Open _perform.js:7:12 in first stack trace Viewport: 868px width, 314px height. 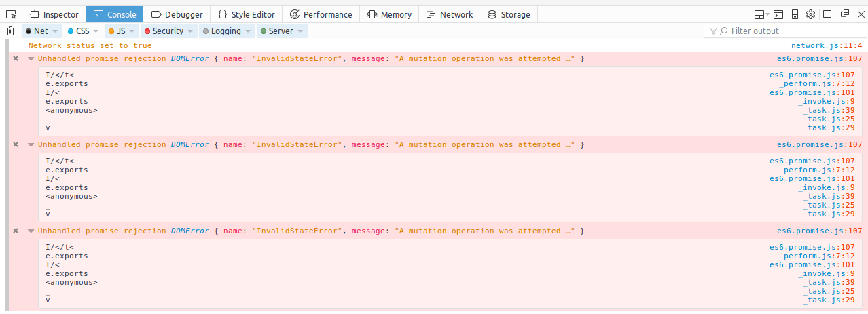(x=818, y=84)
